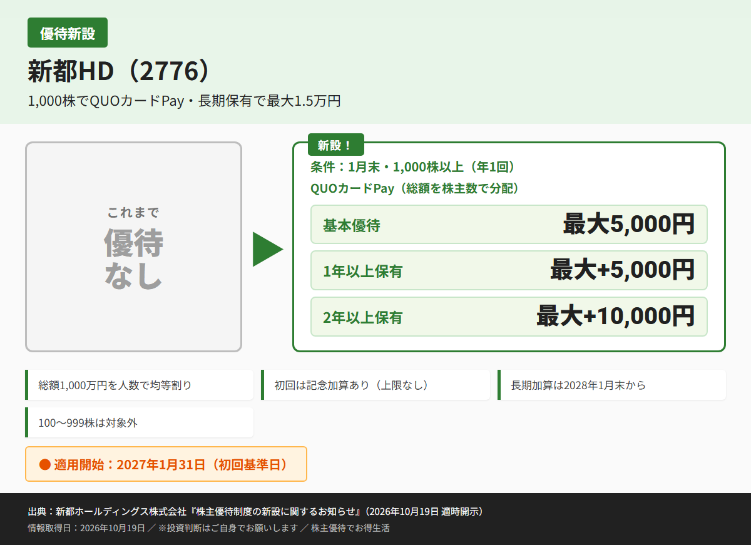
Task: Click the 最大+10,000円 amount
Action: point(616,317)
